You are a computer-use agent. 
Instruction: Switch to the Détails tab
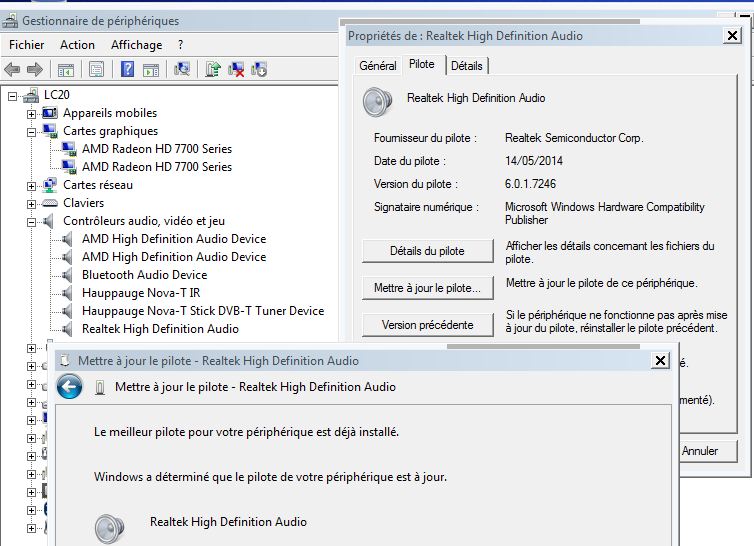(x=466, y=66)
